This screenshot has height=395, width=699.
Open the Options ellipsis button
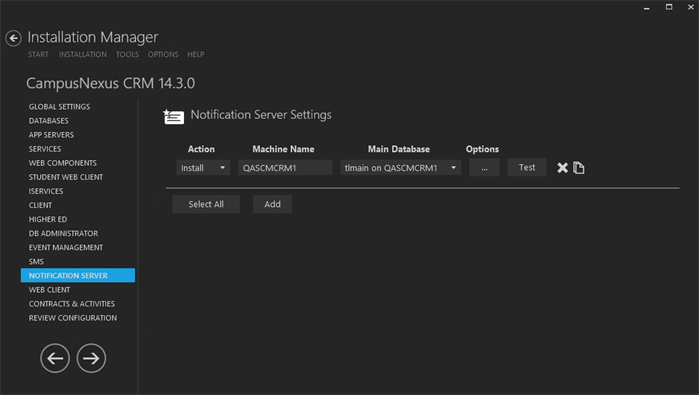point(484,168)
